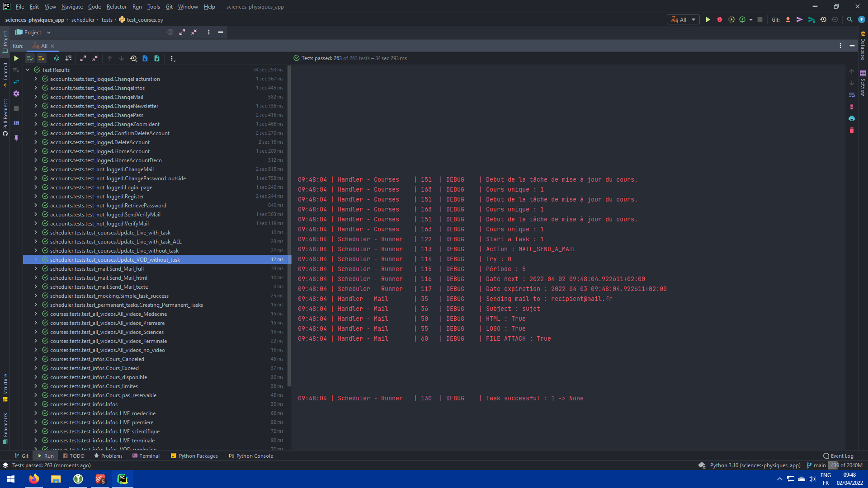Open the All run configuration dropdown

tap(683, 19)
